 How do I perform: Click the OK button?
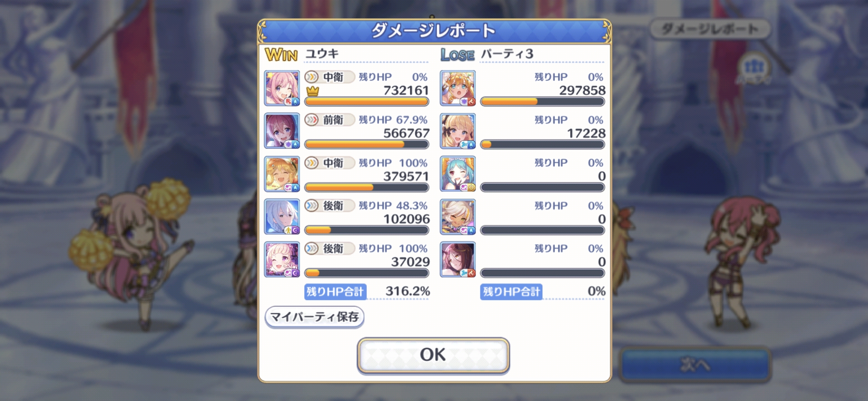click(433, 355)
